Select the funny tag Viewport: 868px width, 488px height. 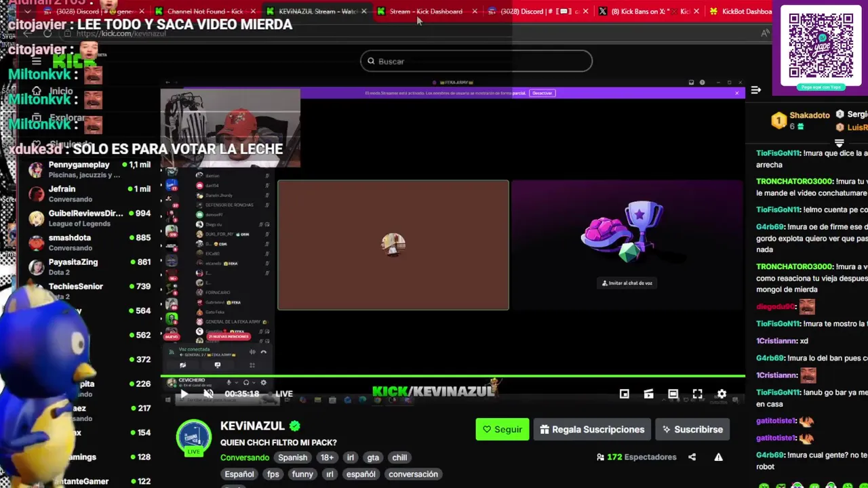click(302, 474)
